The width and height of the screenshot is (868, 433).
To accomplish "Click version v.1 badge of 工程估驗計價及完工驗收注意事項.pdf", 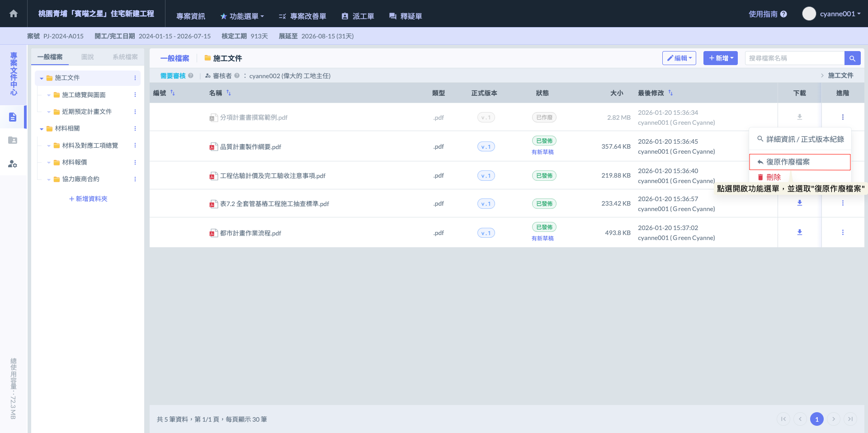I will pos(486,176).
